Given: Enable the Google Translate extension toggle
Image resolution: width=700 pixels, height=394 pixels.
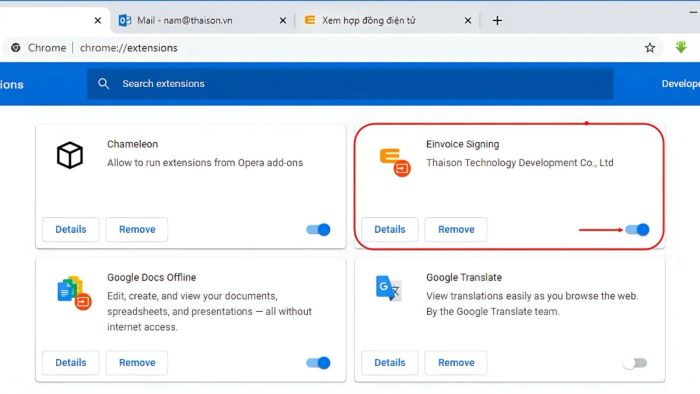Looking at the screenshot, I should (x=635, y=363).
